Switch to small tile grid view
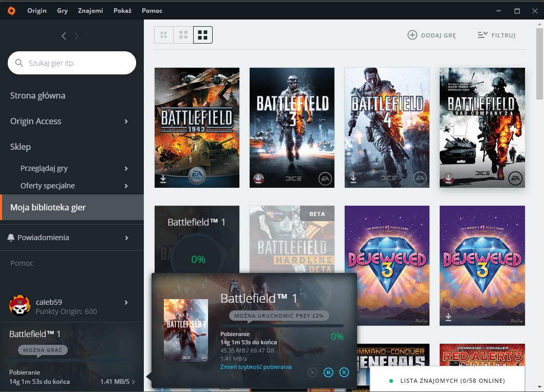This screenshot has width=544, height=392. click(x=164, y=35)
